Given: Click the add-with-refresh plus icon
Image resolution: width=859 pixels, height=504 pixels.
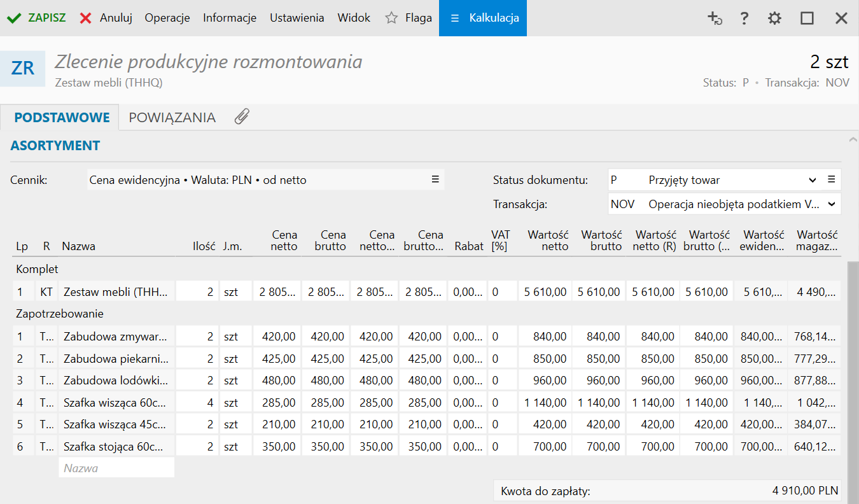Looking at the screenshot, I should 715,18.
